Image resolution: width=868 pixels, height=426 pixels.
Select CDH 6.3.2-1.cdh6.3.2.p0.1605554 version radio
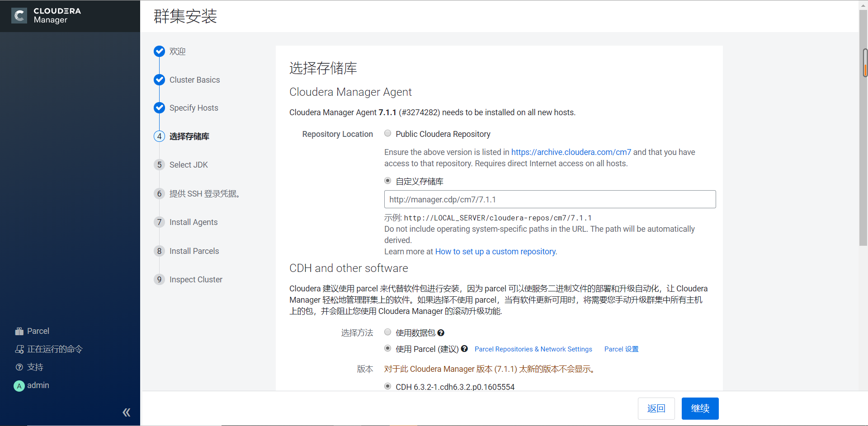pyautogui.click(x=387, y=386)
